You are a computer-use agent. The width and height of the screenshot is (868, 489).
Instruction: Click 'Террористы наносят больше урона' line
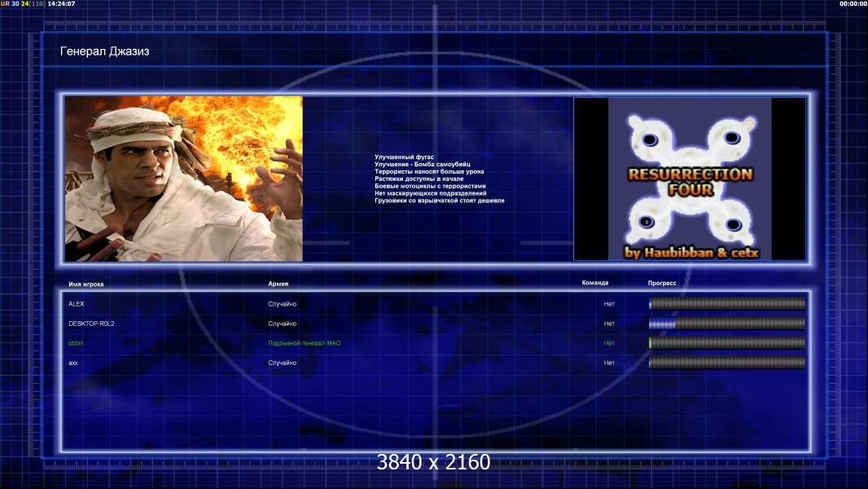pyautogui.click(x=429, y=172)
